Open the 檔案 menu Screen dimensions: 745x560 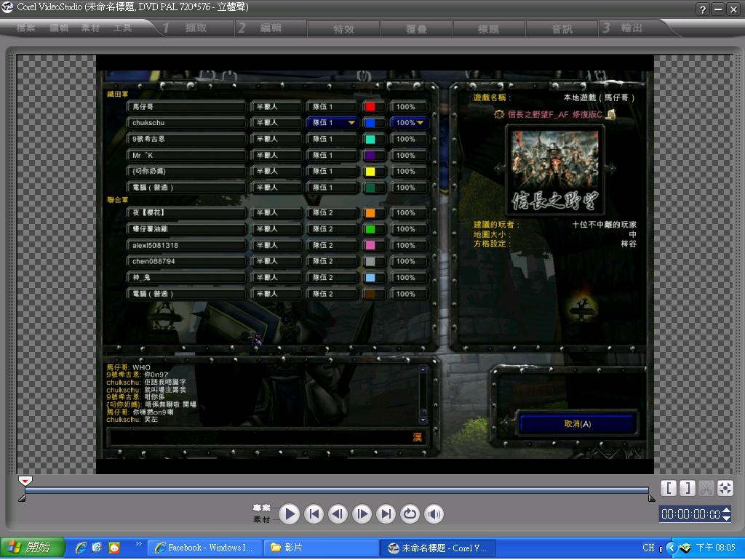(25, 28)
